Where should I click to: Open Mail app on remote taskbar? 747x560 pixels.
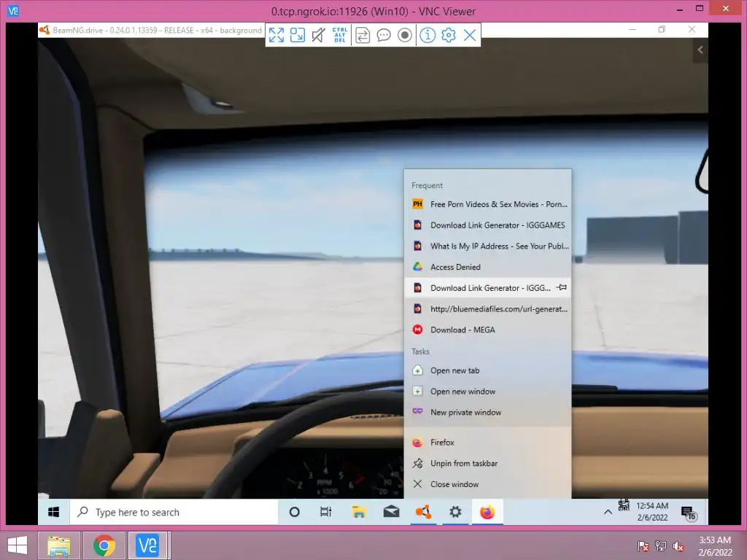[391, 512]
